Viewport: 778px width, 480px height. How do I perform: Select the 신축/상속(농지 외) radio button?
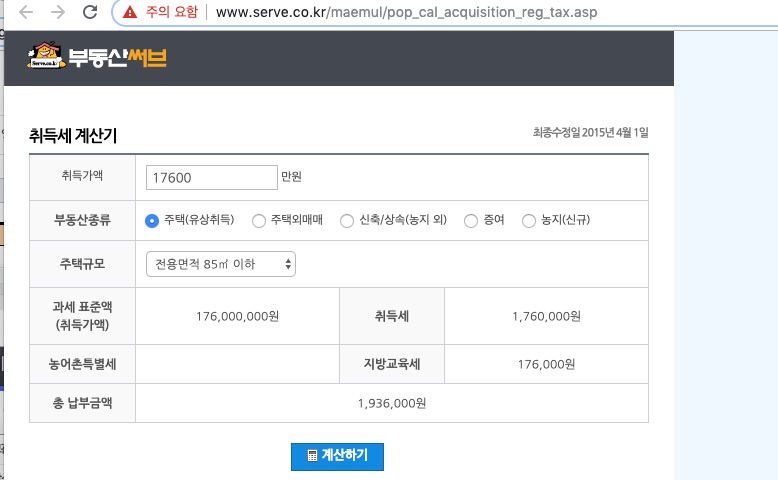tap(347, 220)
